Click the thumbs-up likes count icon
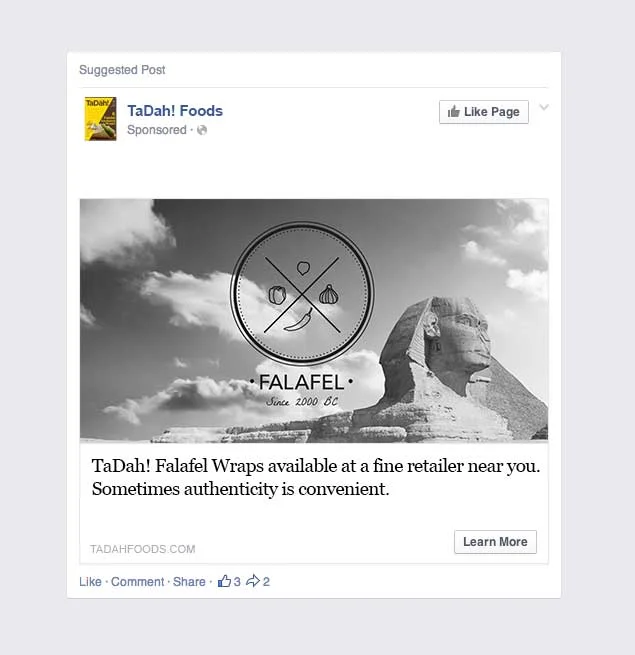 coord(224,581)
